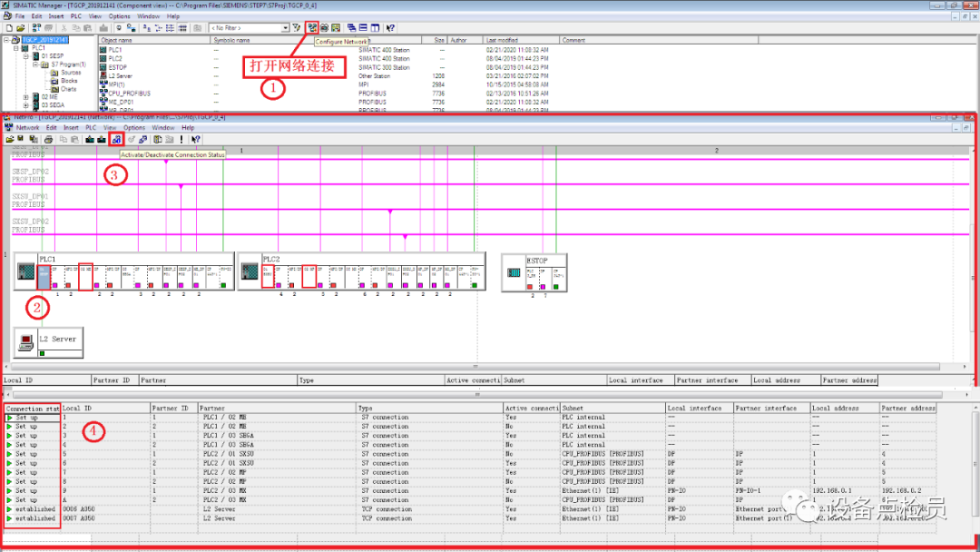Open the Network menu in NetPro
Screen dimensions: 980x552
pos(27,127)
